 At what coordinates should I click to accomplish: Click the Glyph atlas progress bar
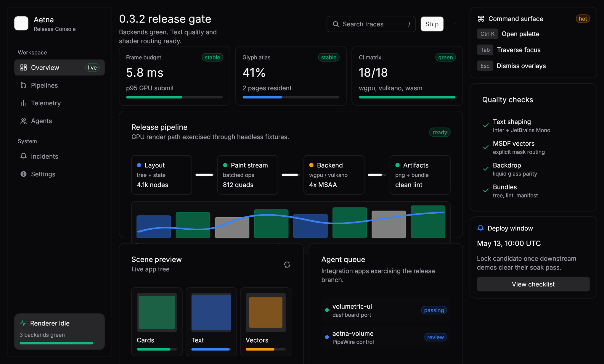pos(291,97)
